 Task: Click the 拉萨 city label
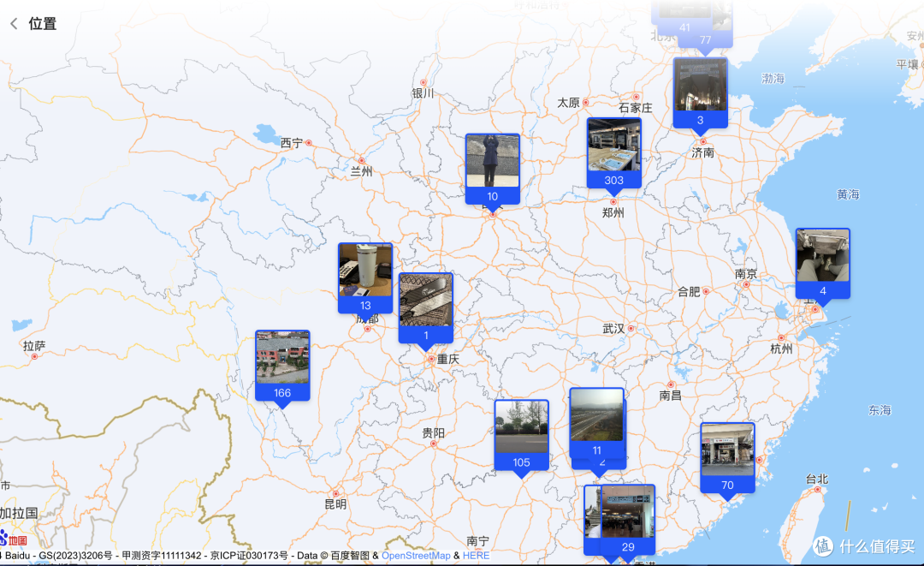pos(34,346)
